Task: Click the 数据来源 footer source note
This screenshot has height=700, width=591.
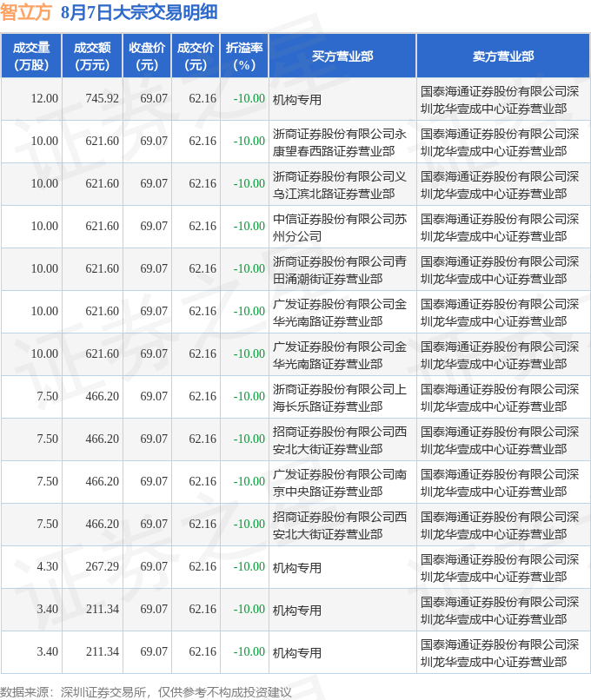Action: click(146, 692)
